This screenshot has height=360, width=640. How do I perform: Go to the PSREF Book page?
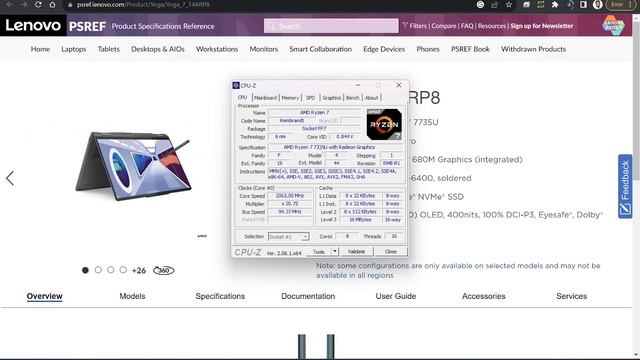[x=470, y=49]
